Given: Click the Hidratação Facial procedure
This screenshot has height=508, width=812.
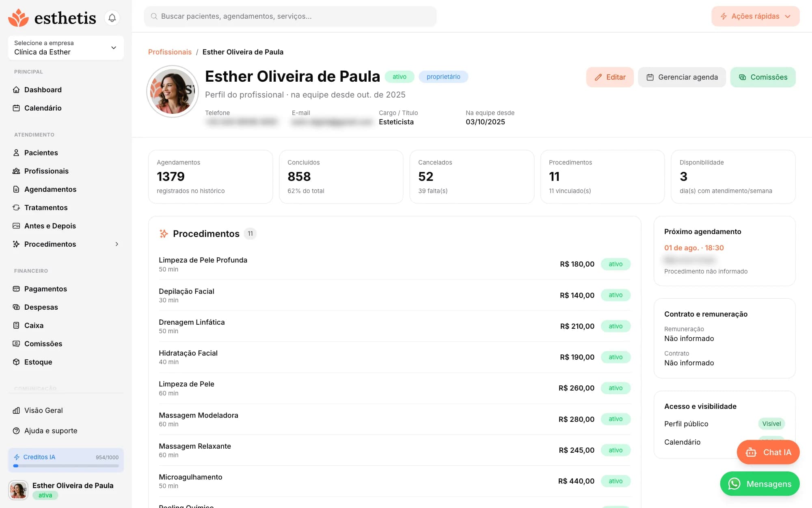Looking at the screenshot, I should point(395,357).
